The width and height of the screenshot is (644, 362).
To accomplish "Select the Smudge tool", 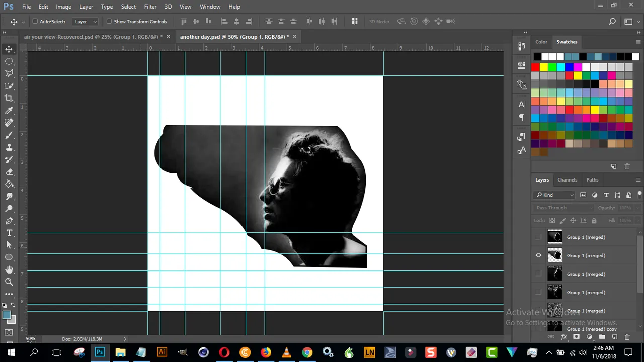I will (x=9, y=197).
